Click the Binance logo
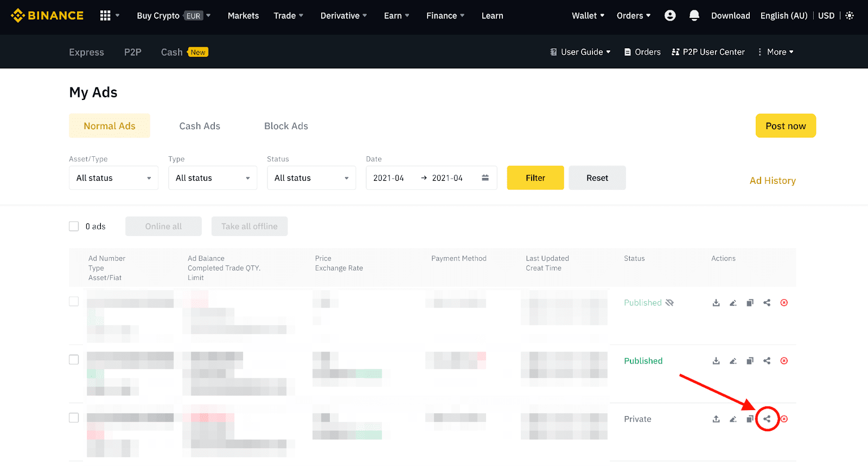Image resolution: width=868 pixels, height=466 pixels. pos(47,16)
